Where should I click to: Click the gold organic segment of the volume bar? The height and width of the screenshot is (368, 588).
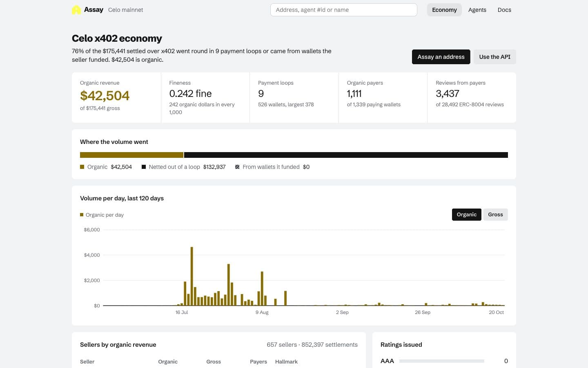(x=131, y=155)
